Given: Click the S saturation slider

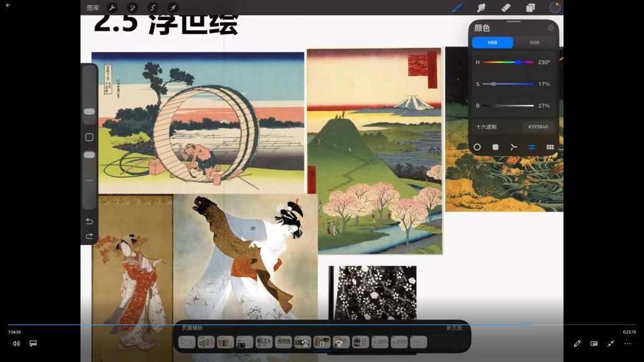Looking at the screenshot, I should click(508, 84).
